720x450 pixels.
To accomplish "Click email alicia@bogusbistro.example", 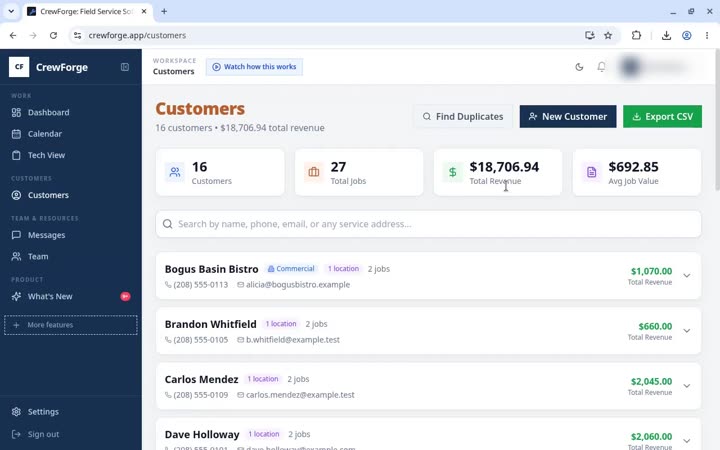I will pyautogui.click(x=293, y=285).
